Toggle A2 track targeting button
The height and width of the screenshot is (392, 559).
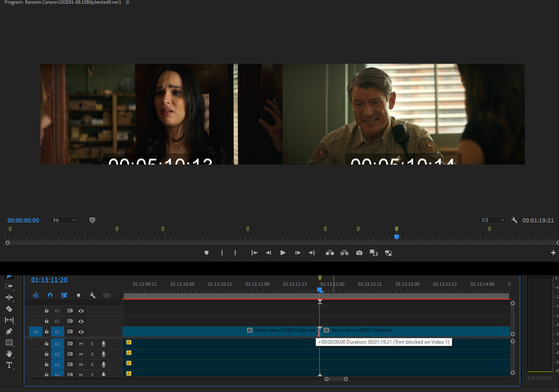click(x=57, y=354)
